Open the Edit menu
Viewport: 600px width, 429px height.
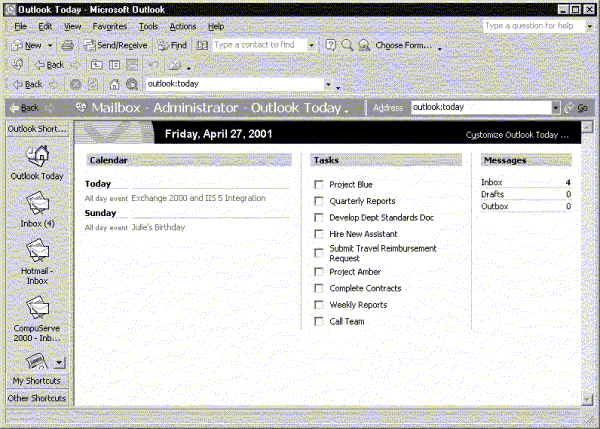point(45,26)
